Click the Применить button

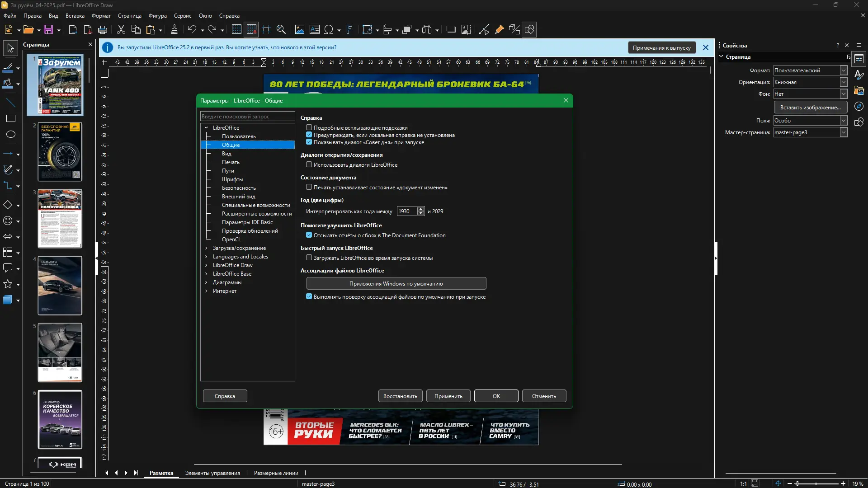click(x=448, y=396)
